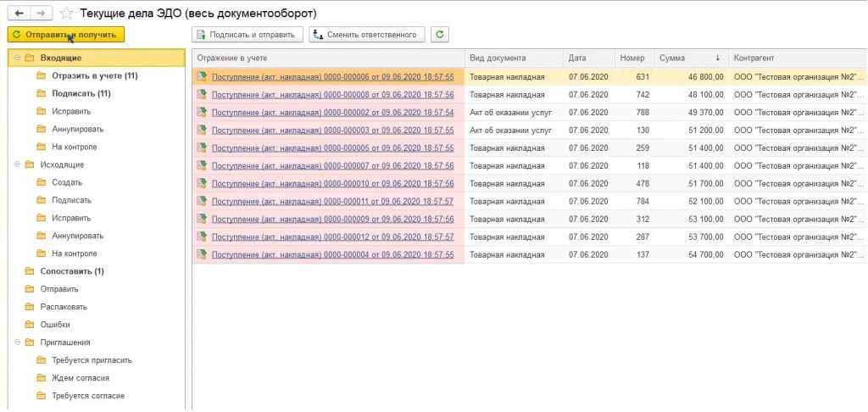Open the Распаковать folder

64,307
